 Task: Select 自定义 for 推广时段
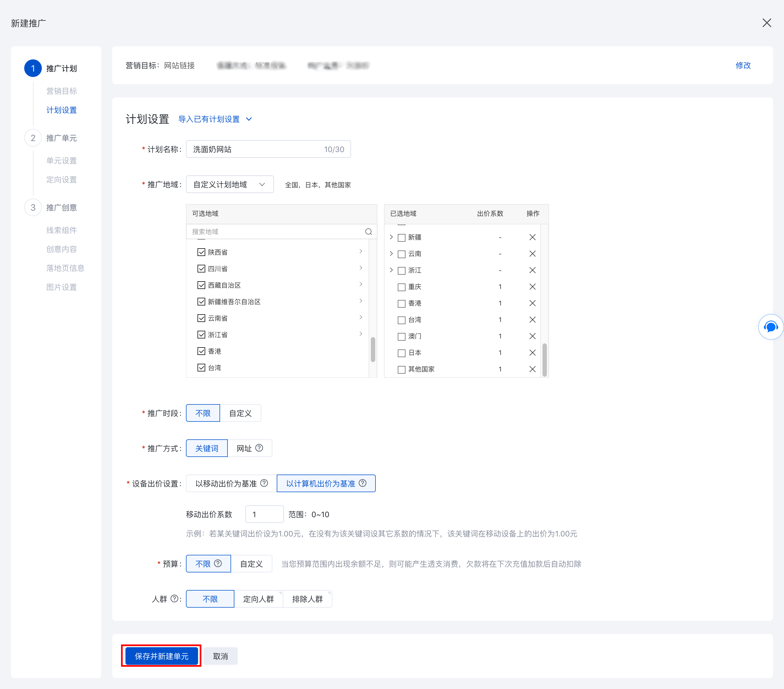(240, 413)
